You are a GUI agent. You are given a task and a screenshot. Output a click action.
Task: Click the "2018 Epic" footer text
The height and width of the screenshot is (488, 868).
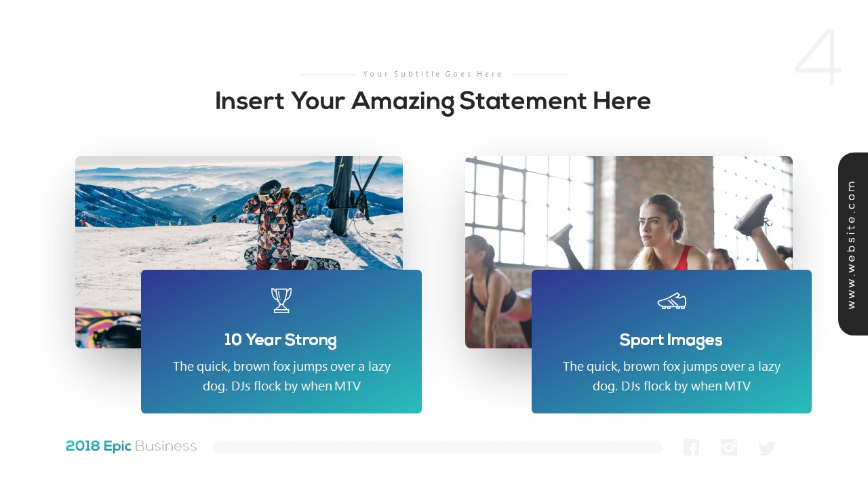click(98, 446)
